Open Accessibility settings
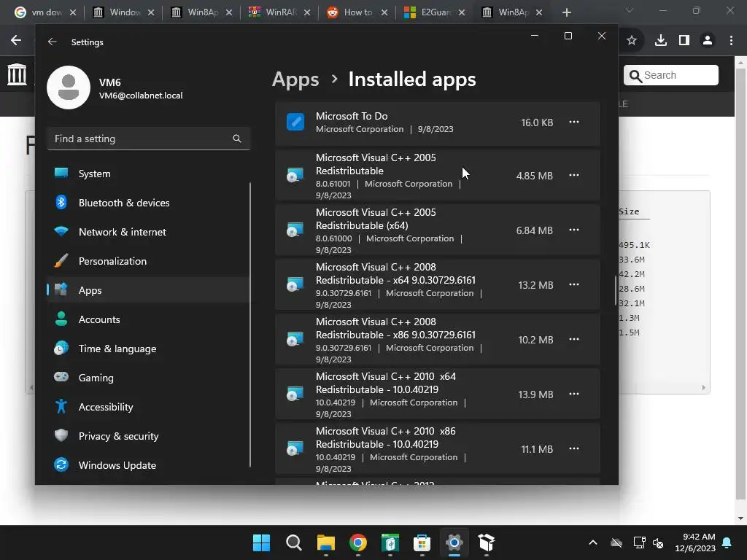This screenshot has height=560, width=747. pyautogui.click(x=148, y=407)
